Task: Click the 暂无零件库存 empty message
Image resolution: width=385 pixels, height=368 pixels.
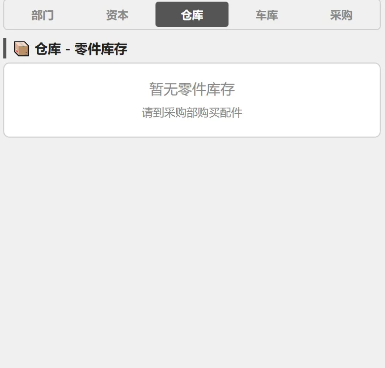Action: coord(192,89)
